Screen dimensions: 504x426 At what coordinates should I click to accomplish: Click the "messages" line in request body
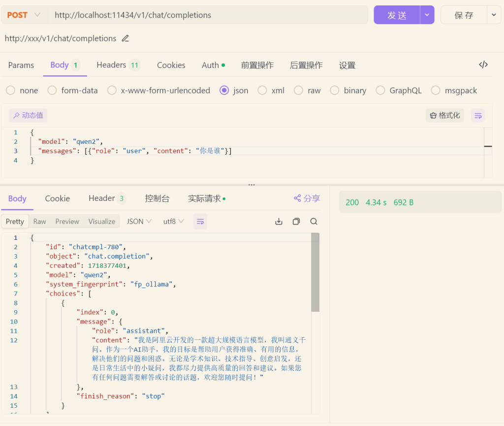(x=135, y=151)
